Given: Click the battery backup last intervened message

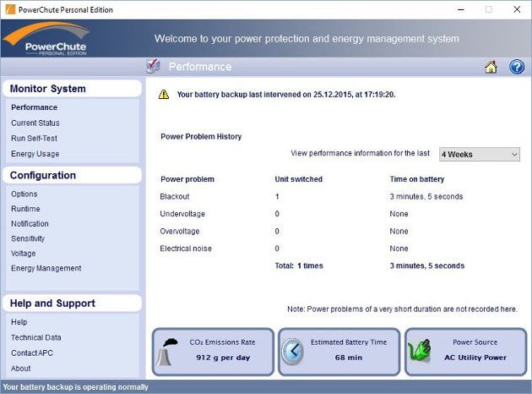Looking at the screenshot, I should 286,95.
